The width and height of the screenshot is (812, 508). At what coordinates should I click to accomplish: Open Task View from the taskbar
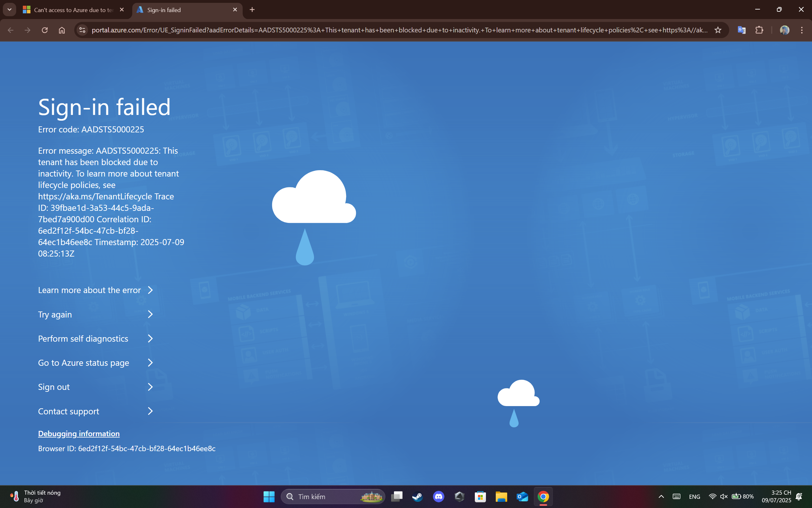click(396, 497)
